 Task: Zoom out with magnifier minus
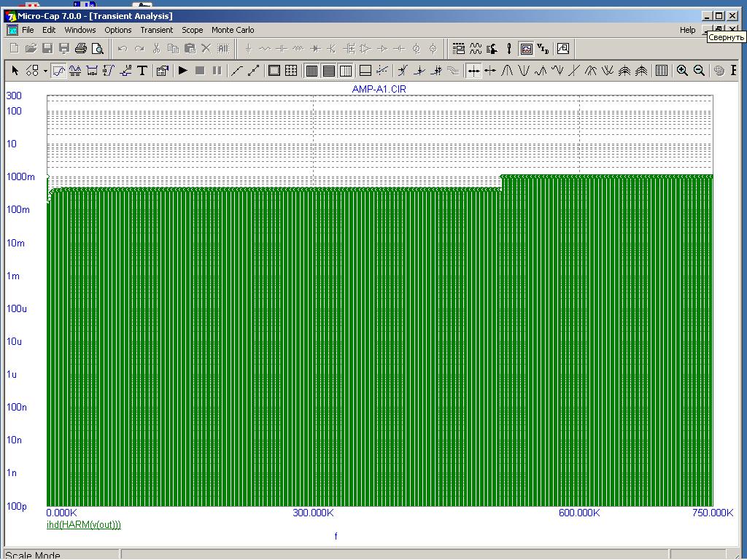(x=699, y=71)
